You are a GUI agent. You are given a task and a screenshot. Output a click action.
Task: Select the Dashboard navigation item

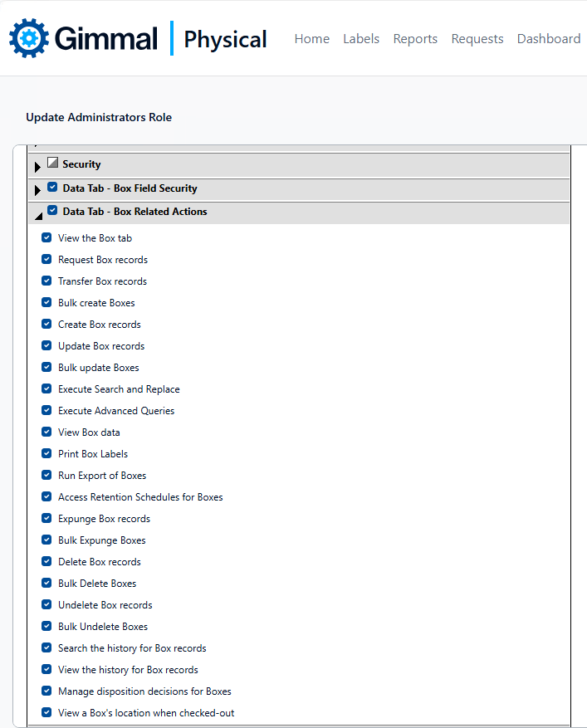coord(549,38)
